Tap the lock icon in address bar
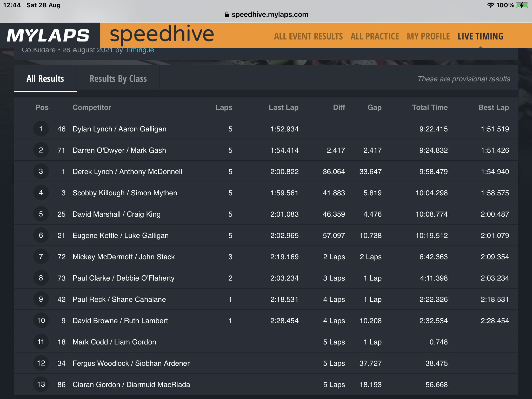Image resolution: width=532 pixels, height=399 pixels. (227, 15)
